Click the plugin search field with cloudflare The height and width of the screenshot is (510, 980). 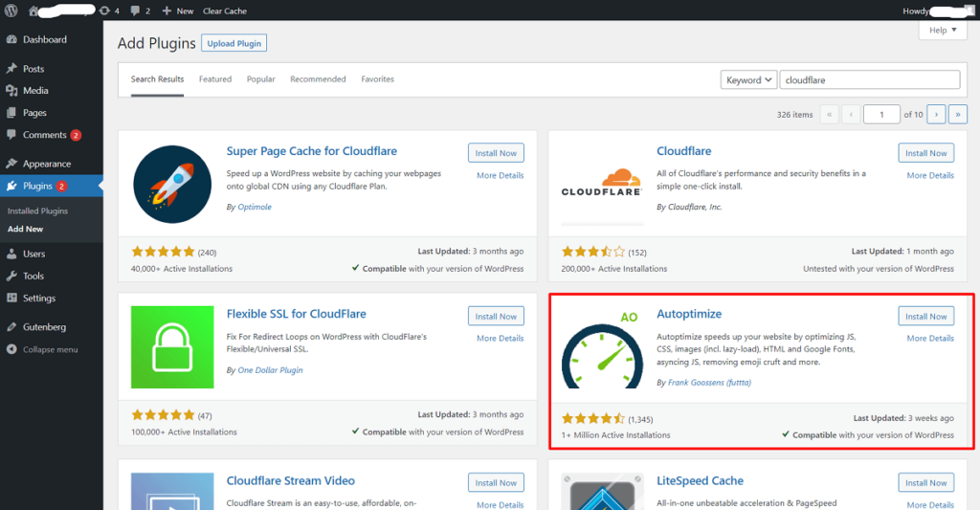[x=869, y=80]
